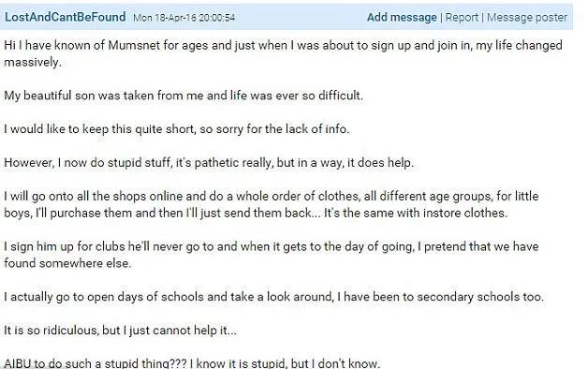Click the line beginning 'I will go onto all the shops online'
Image resolution: width=588 pixels, height=369 pixels.
click(272, 196)
